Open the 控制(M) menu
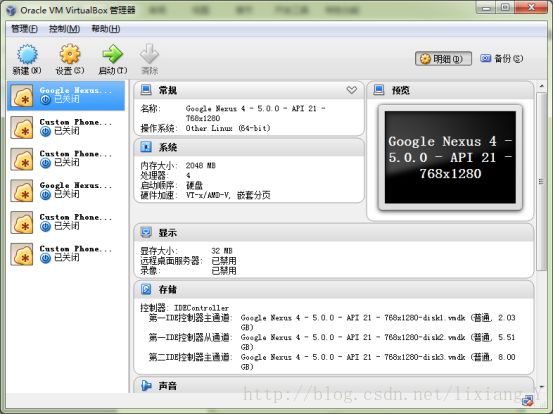This screenshot has height=414, width=554. click(64, 29)
